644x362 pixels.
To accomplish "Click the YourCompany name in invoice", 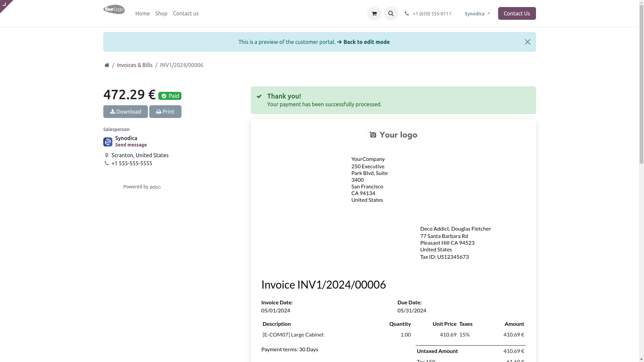I will [x=368, y=159].
